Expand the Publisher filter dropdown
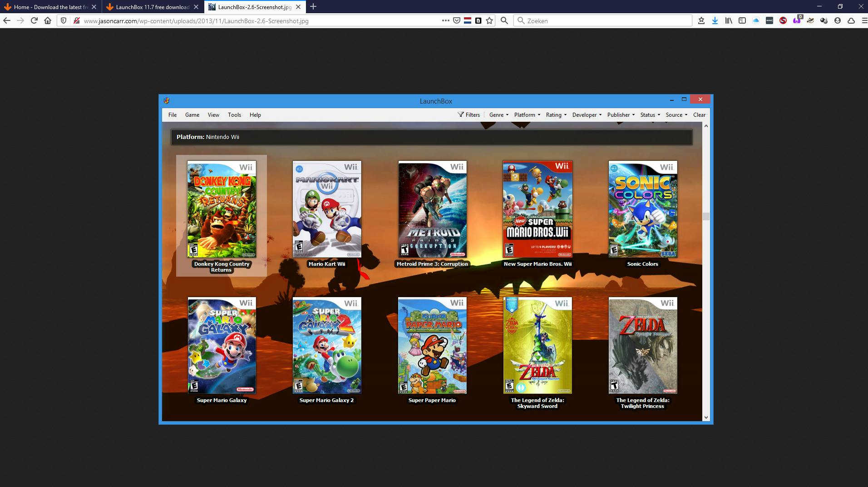 (x=621, y=115)
